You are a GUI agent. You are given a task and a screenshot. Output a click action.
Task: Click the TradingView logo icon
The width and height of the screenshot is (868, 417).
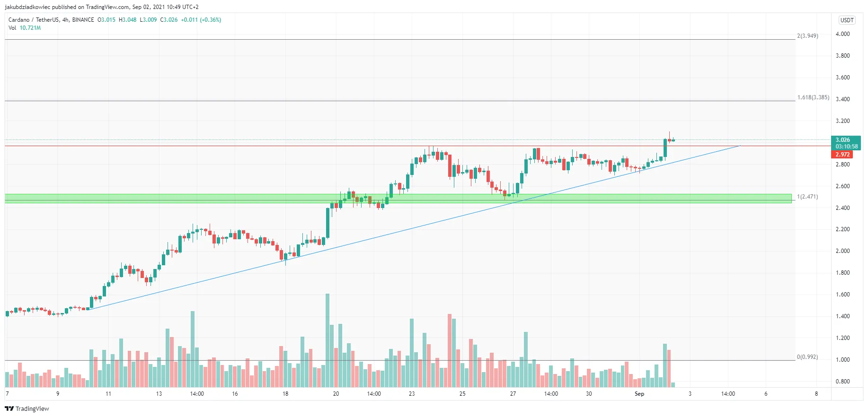(x=9, y=408)
